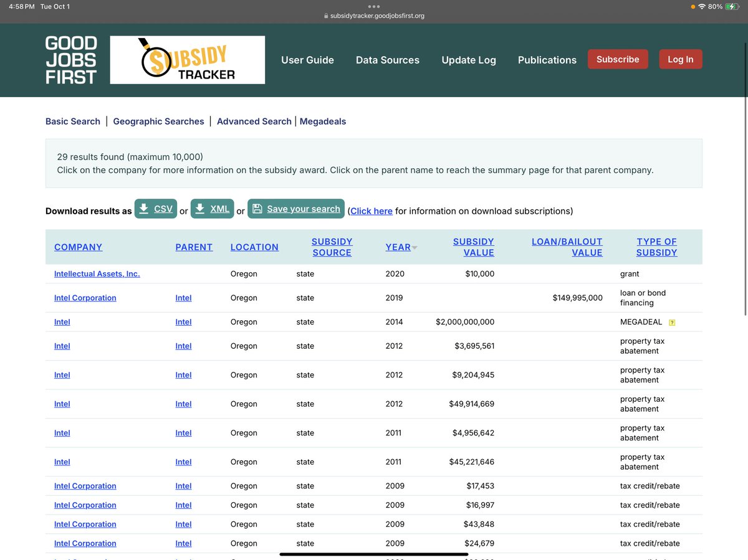The image size is (748, 560).
Task: Switch to Geographic Searches
Action: pyautogui.click(x=158, y=121)
